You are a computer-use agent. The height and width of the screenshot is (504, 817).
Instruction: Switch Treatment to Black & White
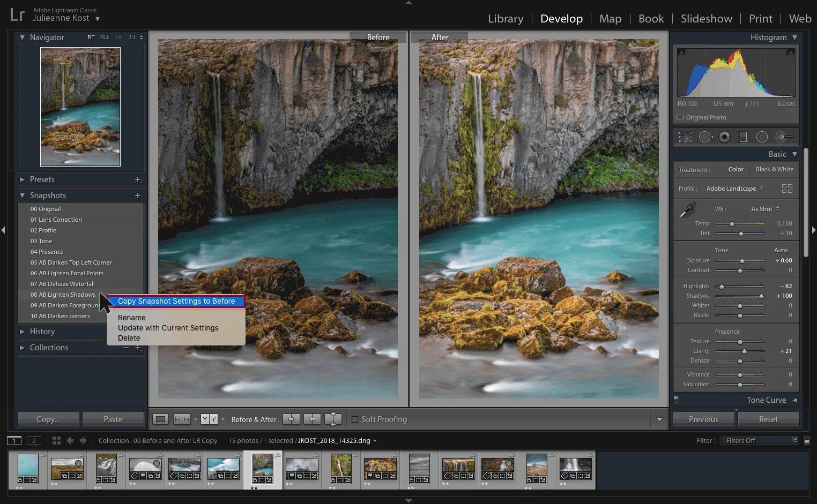[x=774, y=169]
